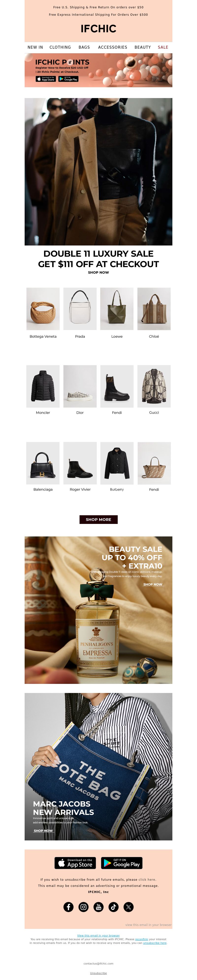
Task: Open the Balenciaga bag thumbnail
Action: point(43,463)
